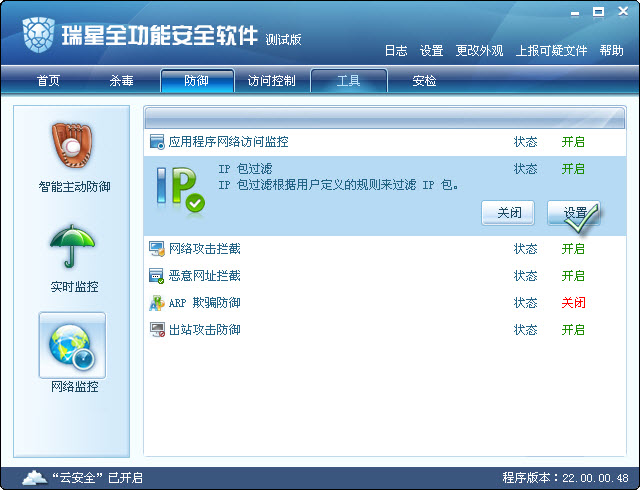Screen dimensions: 640x490
Task: Click the IP 包过滤 title text
Action: [x=245, y=169]
